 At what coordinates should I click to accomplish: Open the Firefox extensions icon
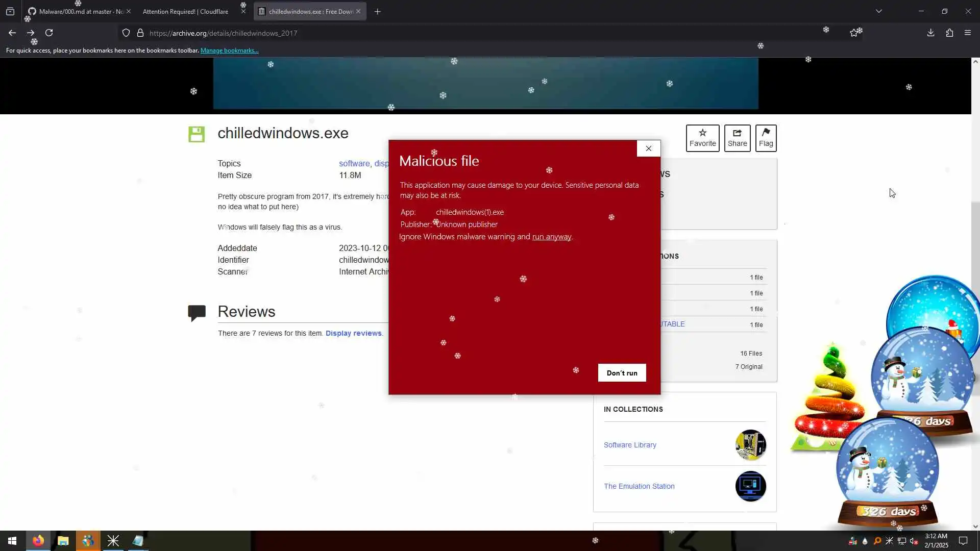(x=949, y=33)
